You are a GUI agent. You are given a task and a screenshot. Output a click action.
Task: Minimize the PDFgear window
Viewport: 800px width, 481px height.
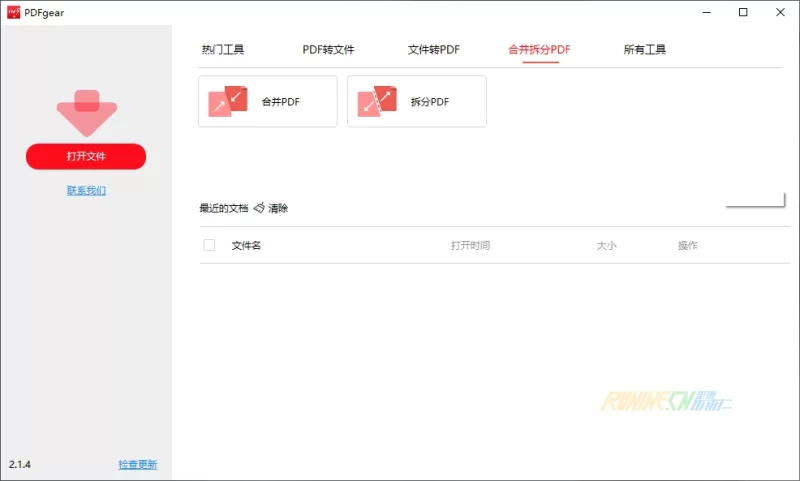pos(709,12)
